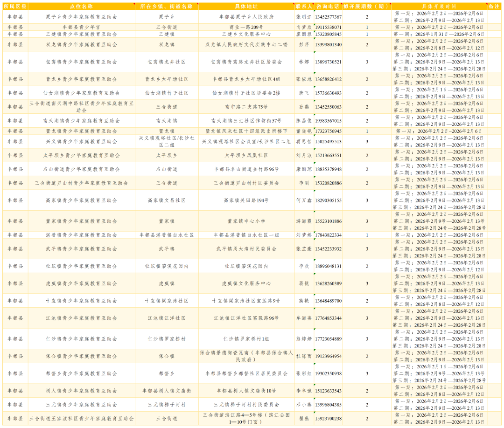Image resolution: width=504 pixels, height=428 pixels.
Task: Select the cell 包鸾镇龙井社区
Action: (x=167, y=62)
